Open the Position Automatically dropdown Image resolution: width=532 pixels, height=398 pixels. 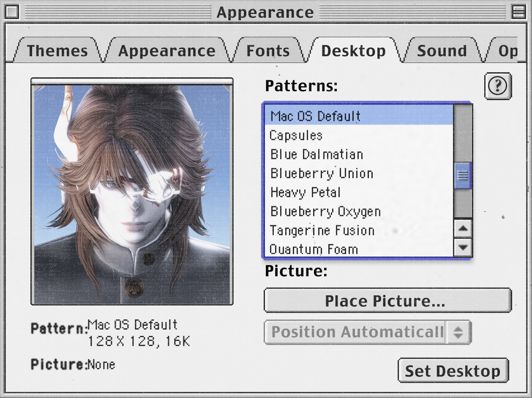pos(367,332)
